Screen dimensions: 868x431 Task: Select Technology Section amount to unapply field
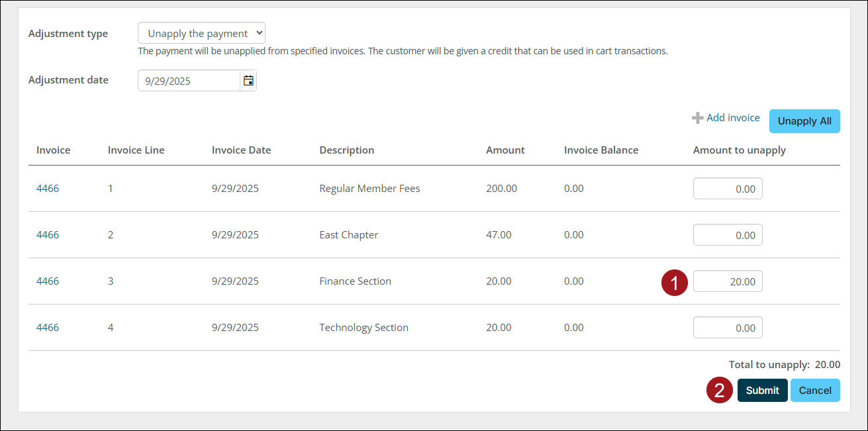coord(728,328)
